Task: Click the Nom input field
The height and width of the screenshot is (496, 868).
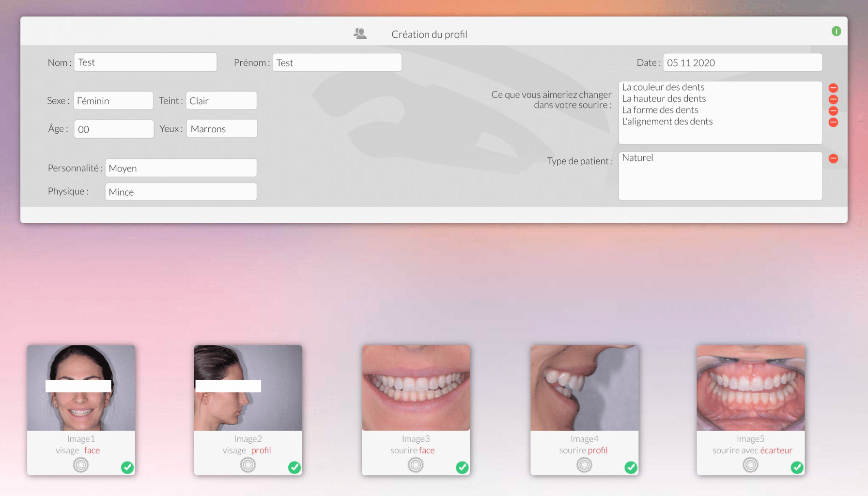Action: point(145,62)
